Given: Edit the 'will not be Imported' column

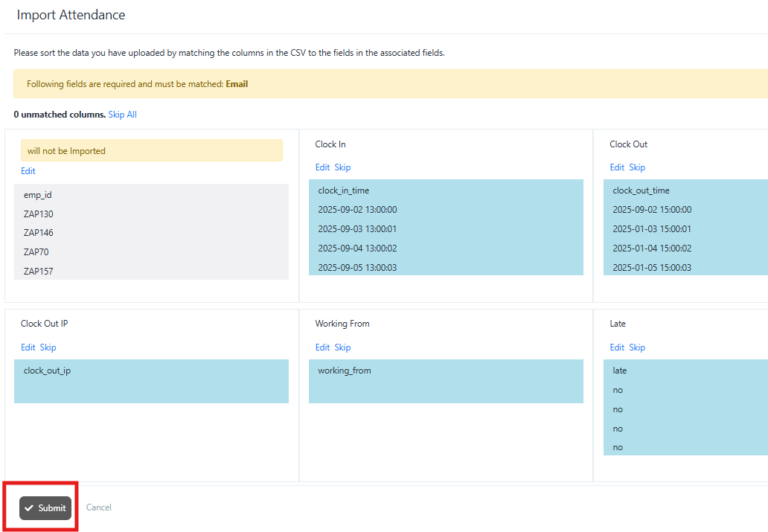Looking at the screenshot, I should (28, 171).
